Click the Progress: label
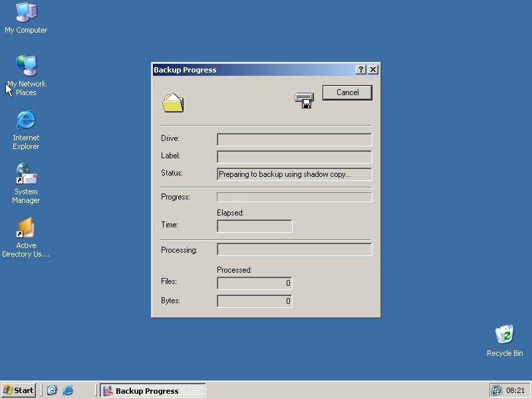Viewport: 532px width, 399px height. pos(176,197)
